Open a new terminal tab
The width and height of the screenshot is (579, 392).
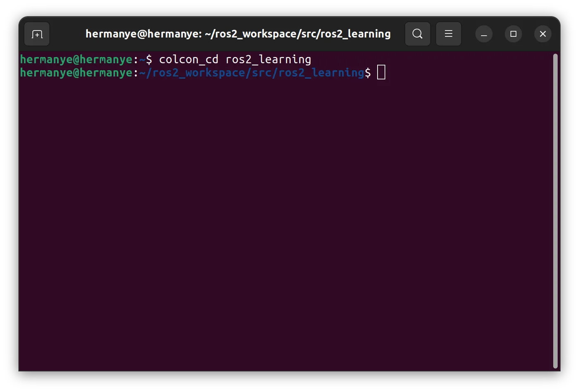click(37, 34)
